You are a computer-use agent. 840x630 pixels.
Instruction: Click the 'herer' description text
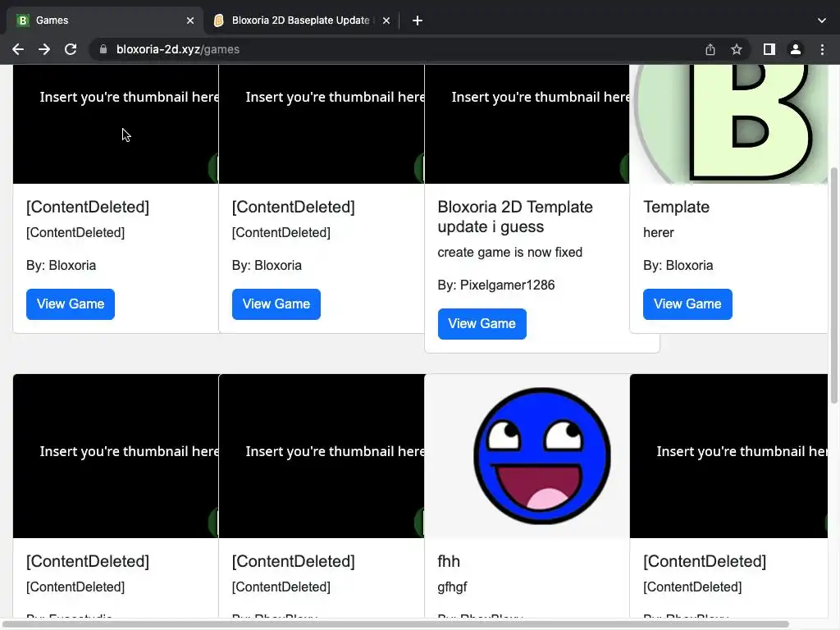[659, 232]
